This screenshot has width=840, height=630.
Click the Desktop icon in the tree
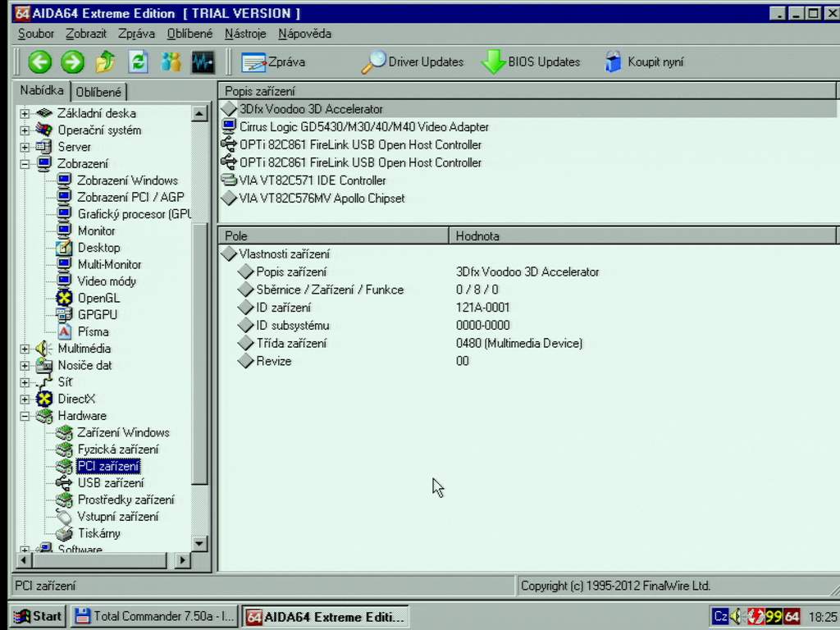point(64,248)
